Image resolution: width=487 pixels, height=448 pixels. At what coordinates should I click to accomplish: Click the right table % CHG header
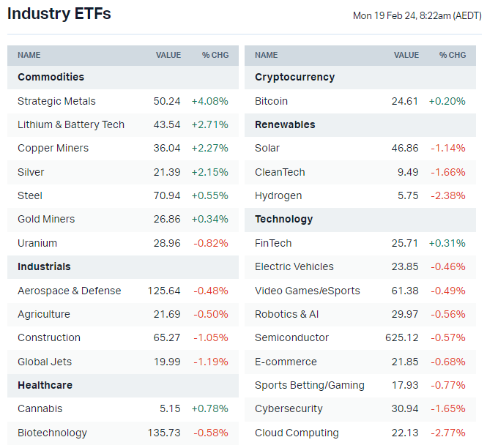[x=453, y=55]
